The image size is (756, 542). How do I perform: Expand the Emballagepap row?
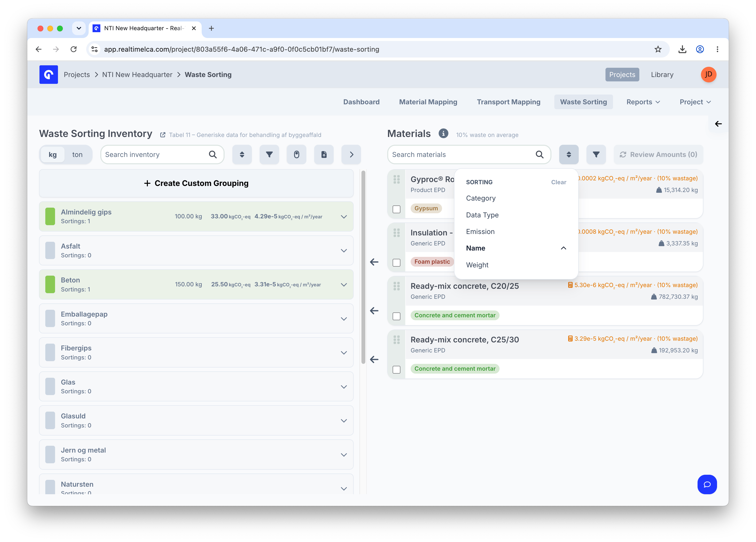(x=344, y=319)
